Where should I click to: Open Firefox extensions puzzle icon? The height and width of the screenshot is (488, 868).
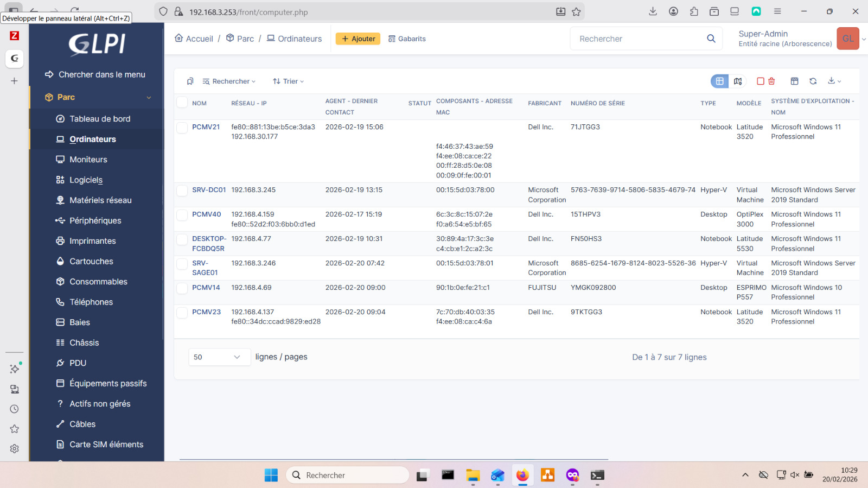point(694,11)
